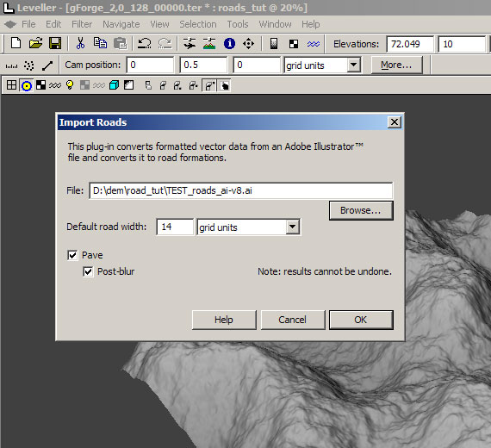The image size is (491, 448).
Task: Open the Selection menu
Action: pos(198,24)
